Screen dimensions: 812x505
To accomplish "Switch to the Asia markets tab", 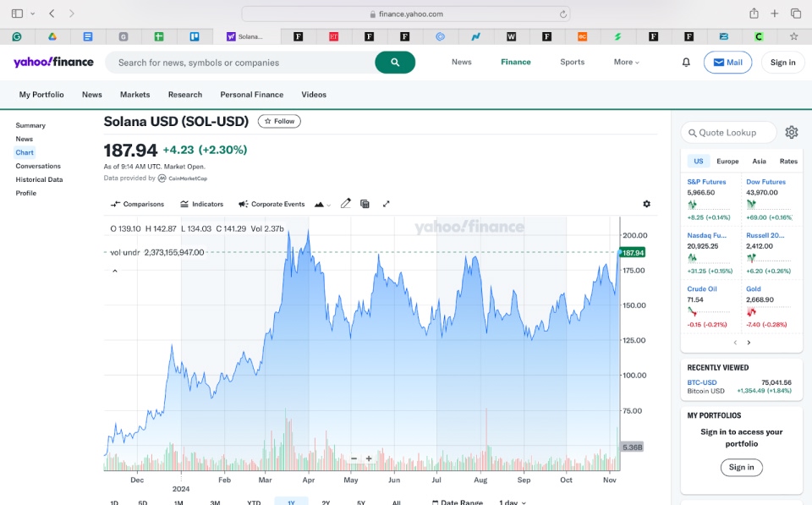I will coord(760,161).
